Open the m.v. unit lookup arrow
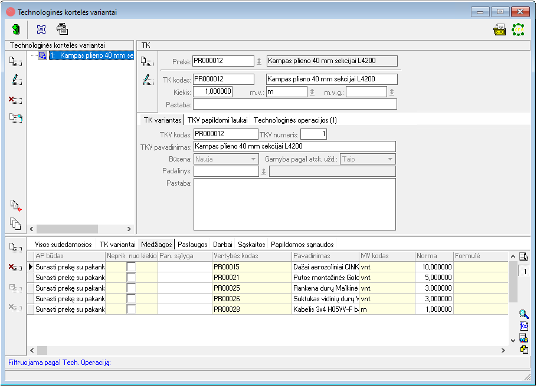 pos(312,92)
